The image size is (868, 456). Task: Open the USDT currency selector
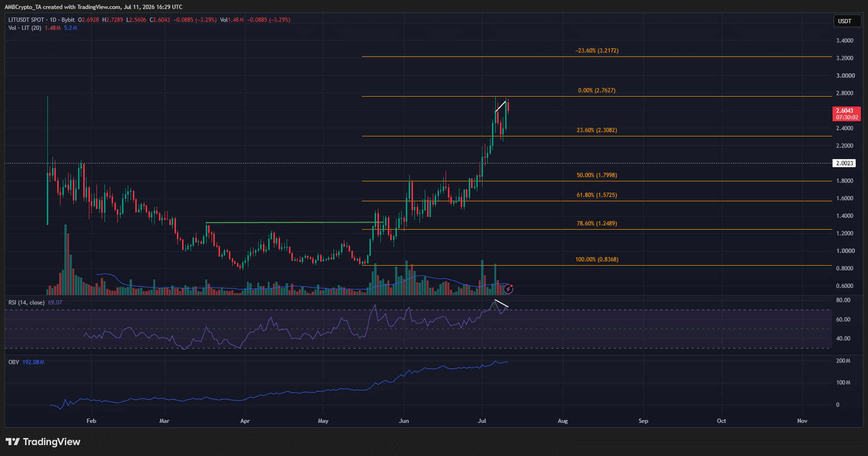[x=847, y=21]
